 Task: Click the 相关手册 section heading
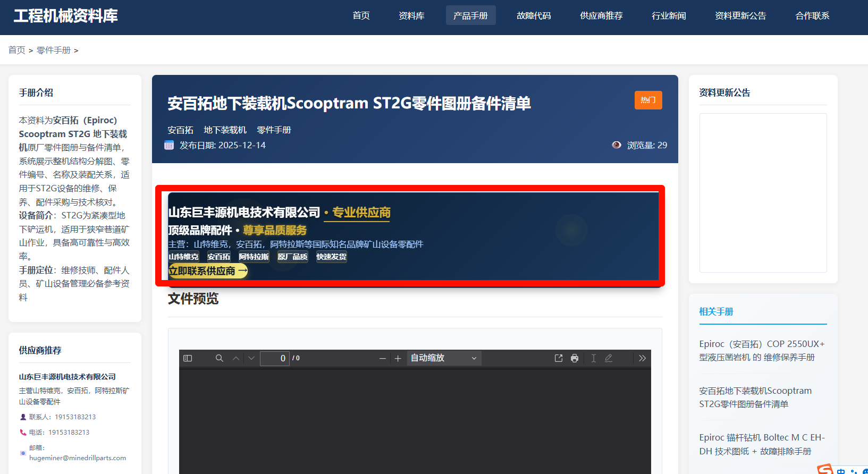coord(716,312)
